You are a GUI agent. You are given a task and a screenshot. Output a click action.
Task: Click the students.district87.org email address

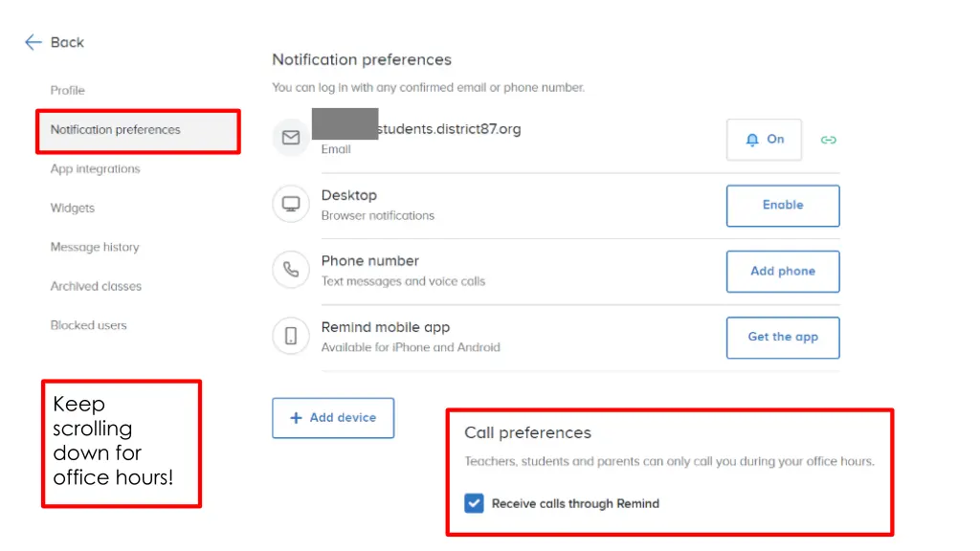[x=448, y=129]
